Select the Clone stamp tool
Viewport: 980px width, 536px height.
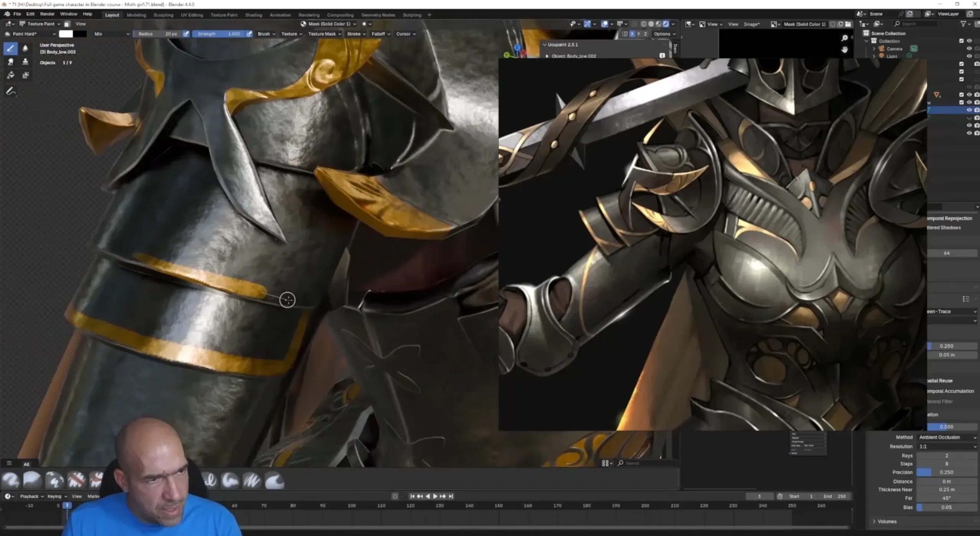click(x=25, y=62)
